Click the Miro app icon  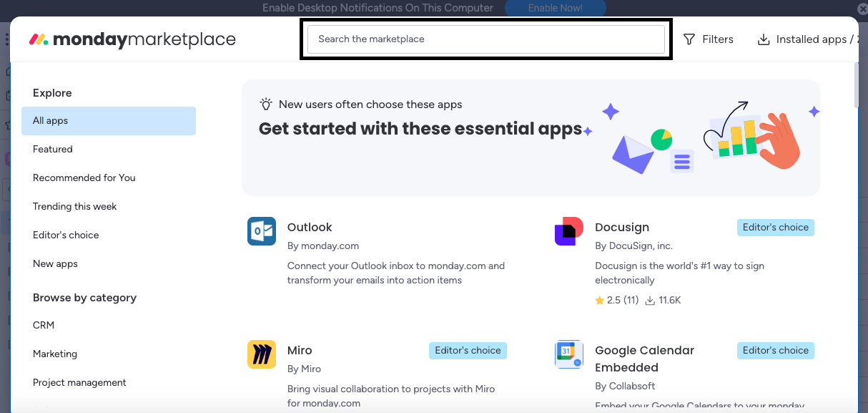pos(262,354)
